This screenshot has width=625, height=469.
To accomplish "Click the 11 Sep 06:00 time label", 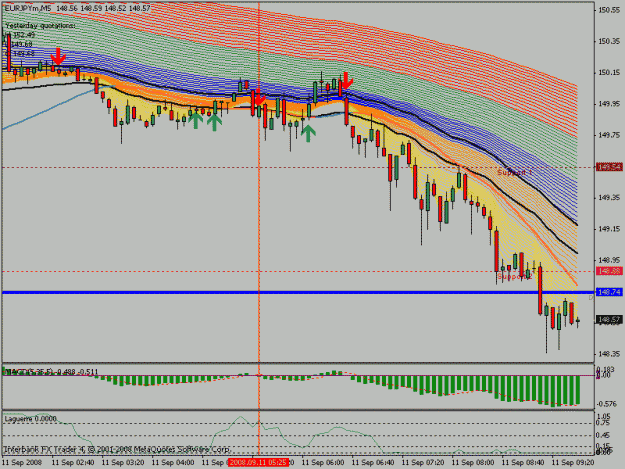I will 323,462.
